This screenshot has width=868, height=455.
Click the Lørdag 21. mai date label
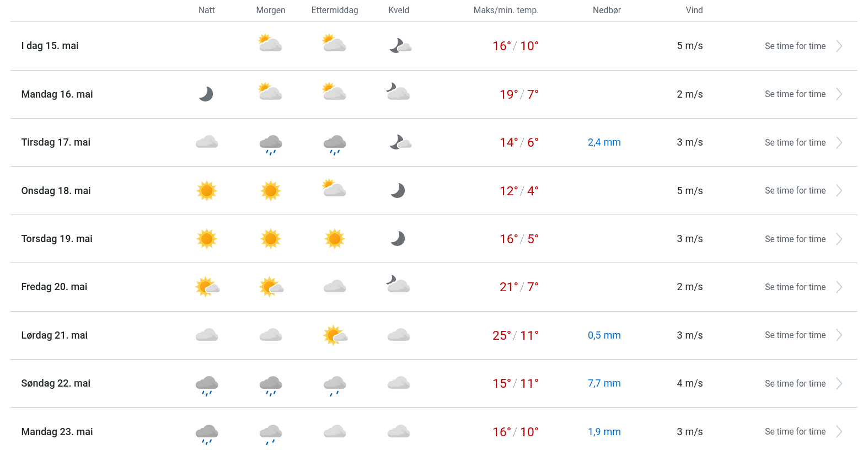[55, 335]
